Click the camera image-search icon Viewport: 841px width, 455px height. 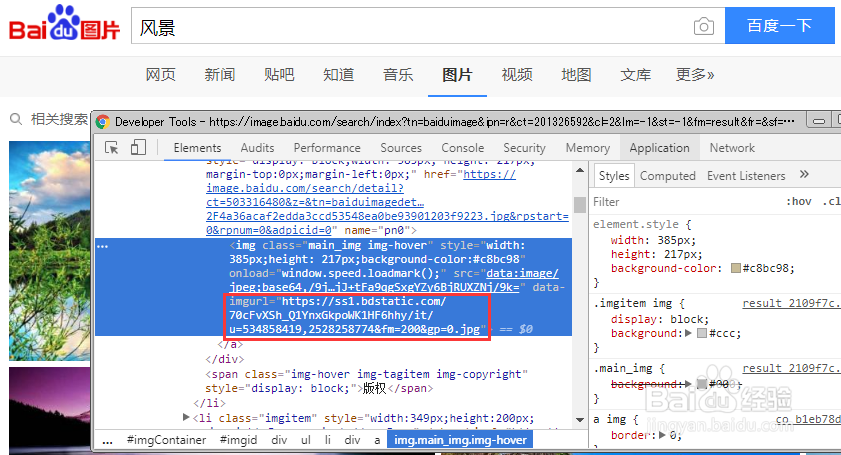703,26
